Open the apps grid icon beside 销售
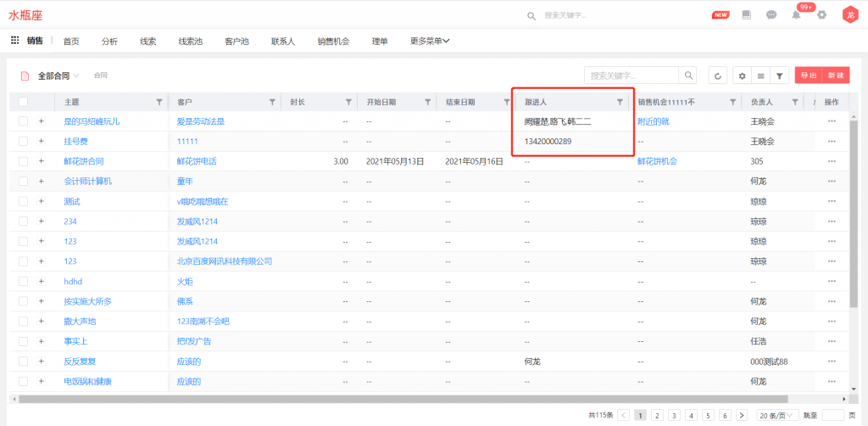868x426 pixels. (x=14, y=40)
